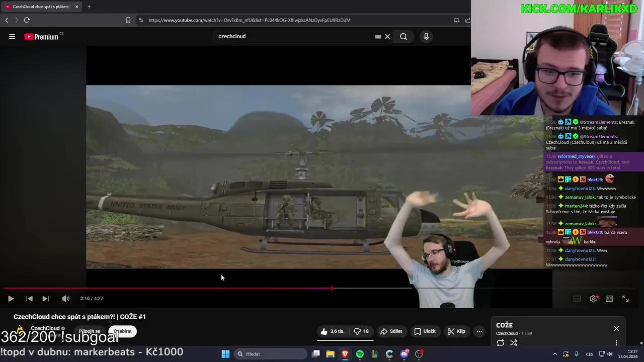Open the volume control in the system tray
Screen dimensions: 644x362
coord(610,354)
